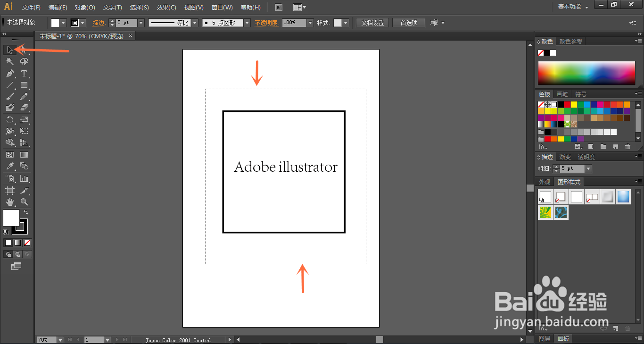The height and width of the screenshot is (344, 644).
Task: Open the fill color dropdown in control bar
Action: [x=63, y=23]
